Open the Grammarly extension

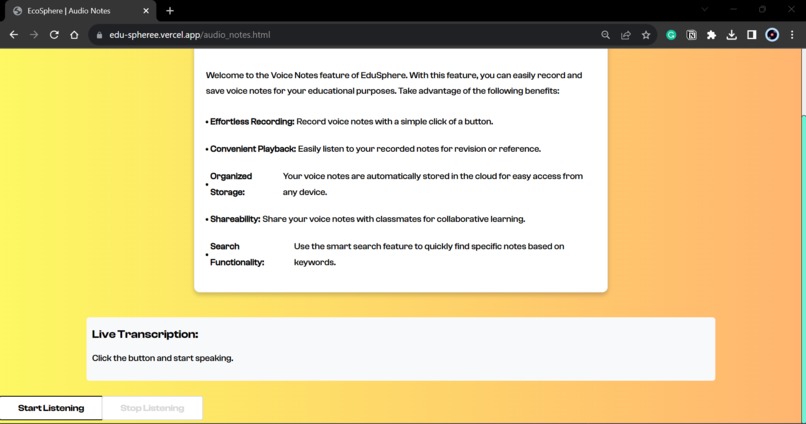coord(671,35)
